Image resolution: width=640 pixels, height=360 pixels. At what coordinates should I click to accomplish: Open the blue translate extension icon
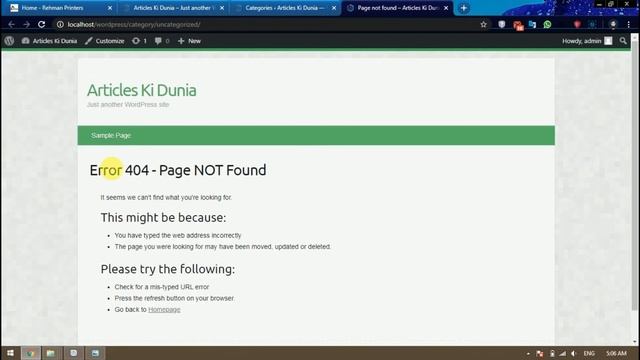click(532, 24)
